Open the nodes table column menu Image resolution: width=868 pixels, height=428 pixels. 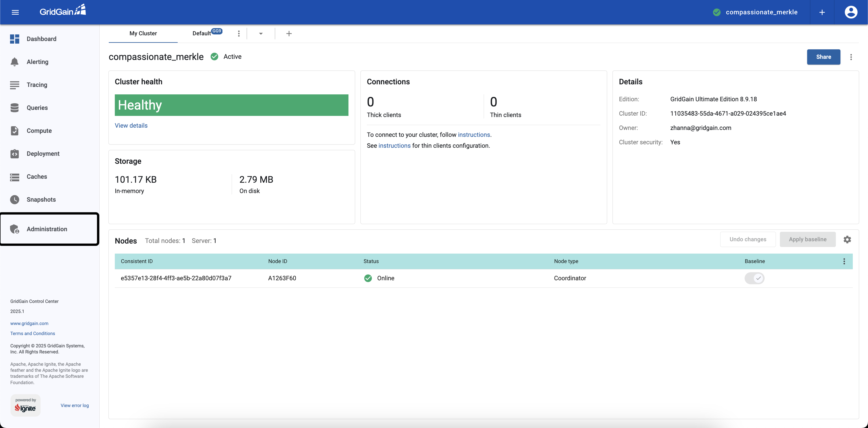[x=844, y=261]
